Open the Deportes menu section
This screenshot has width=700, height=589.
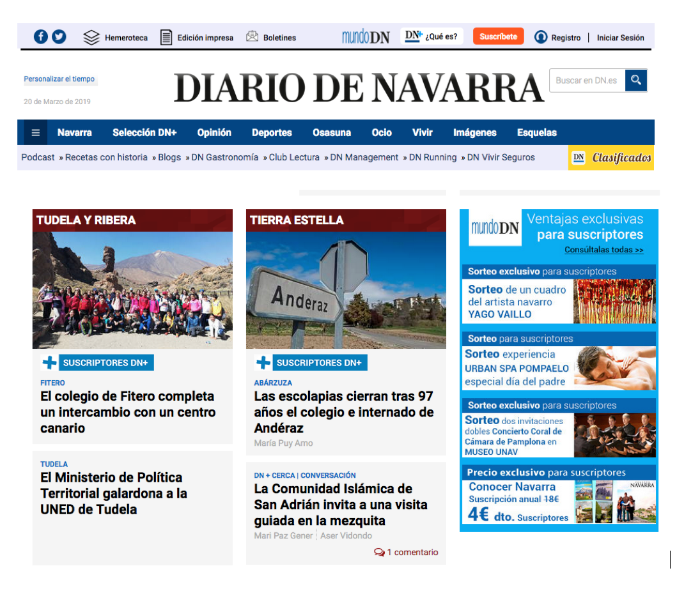click(x=272, y=132)
